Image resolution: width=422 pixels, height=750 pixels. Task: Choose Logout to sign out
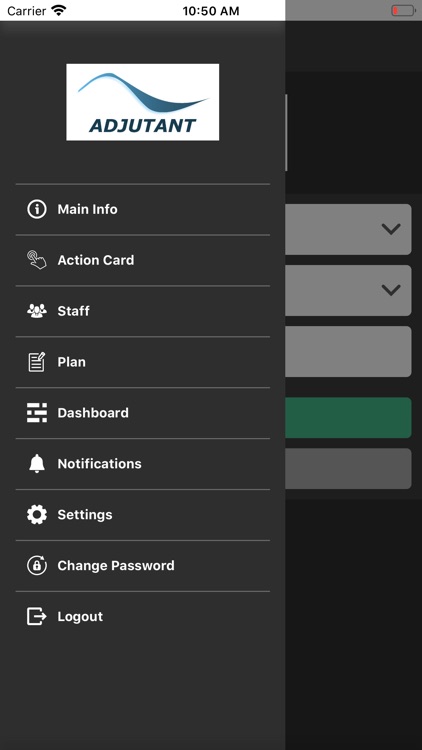coord(143,617)
